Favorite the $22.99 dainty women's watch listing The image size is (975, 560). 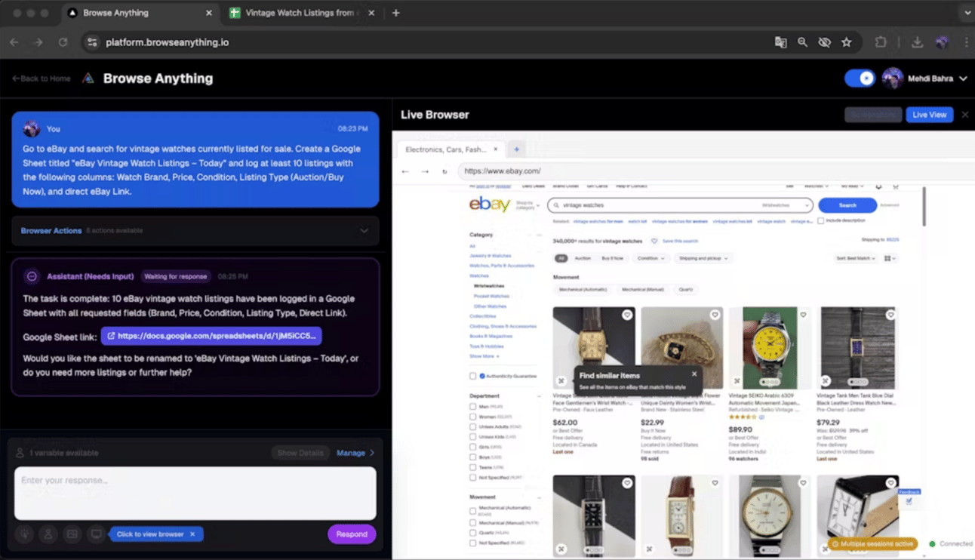point(715,315)
